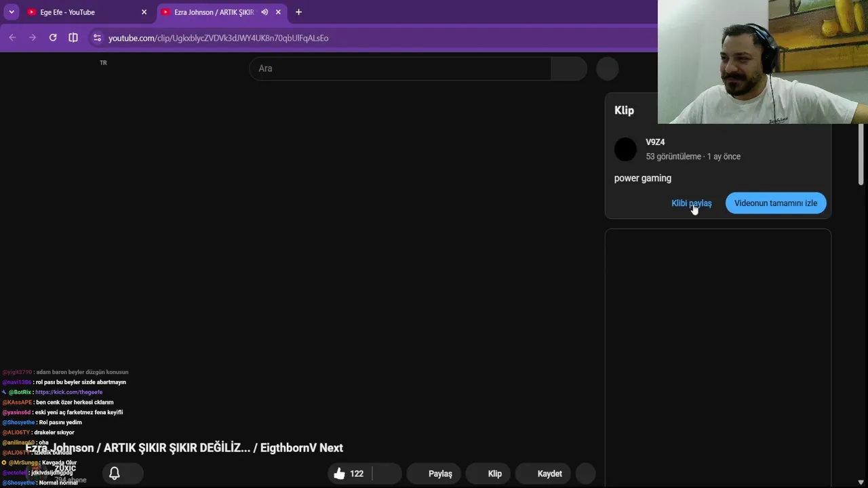Viewport: 868px width, 488px height.
Task: Select chat message Normal normal by Shosyethe
Action: point(58,483)
